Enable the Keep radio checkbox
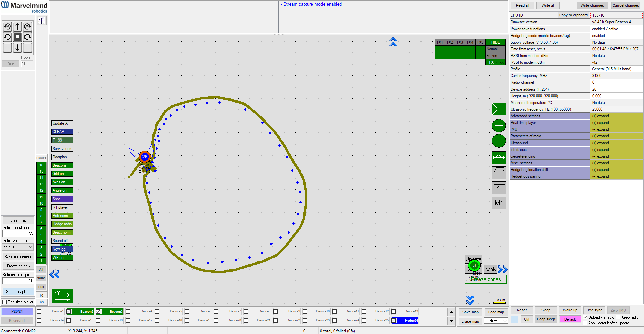 coord(618,317)
